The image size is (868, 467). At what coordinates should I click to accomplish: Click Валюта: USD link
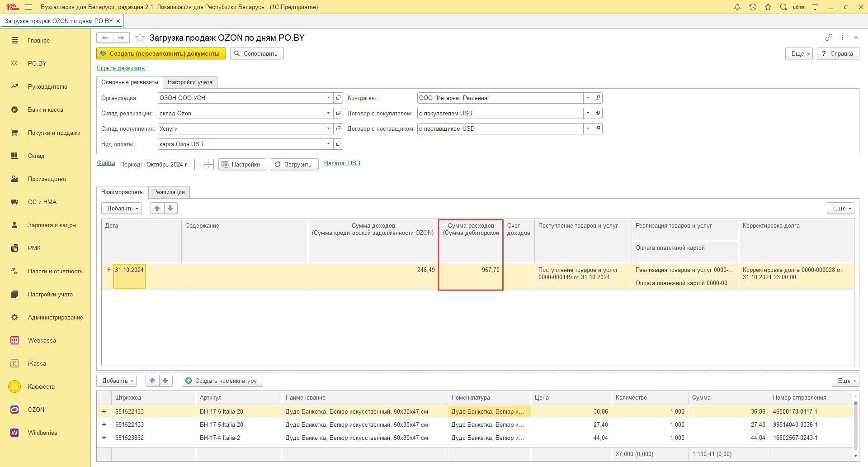[x=342, y=163]
